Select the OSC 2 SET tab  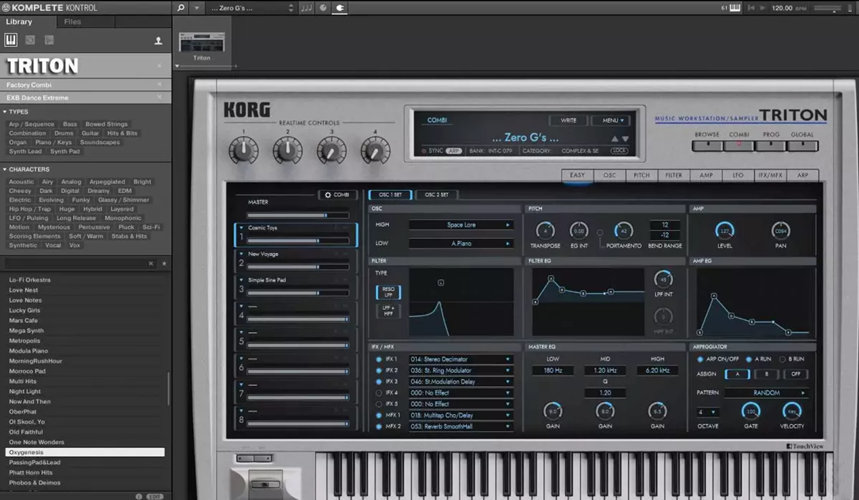pos(437,195)
